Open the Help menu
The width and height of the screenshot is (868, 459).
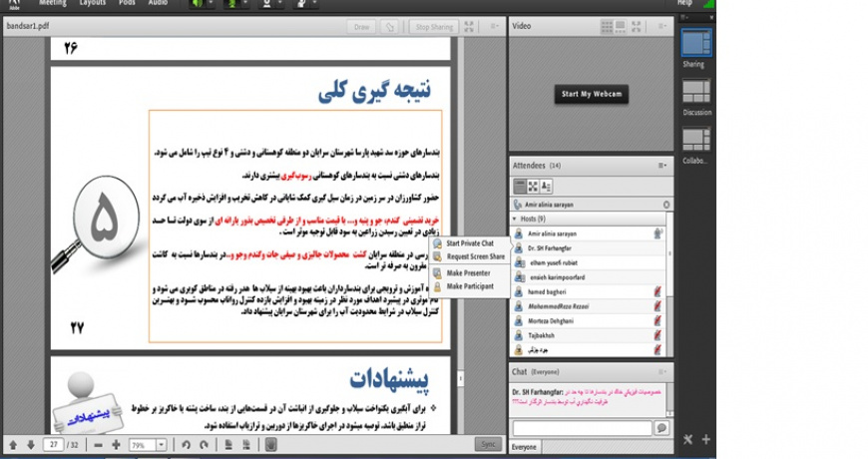[684, 3]
